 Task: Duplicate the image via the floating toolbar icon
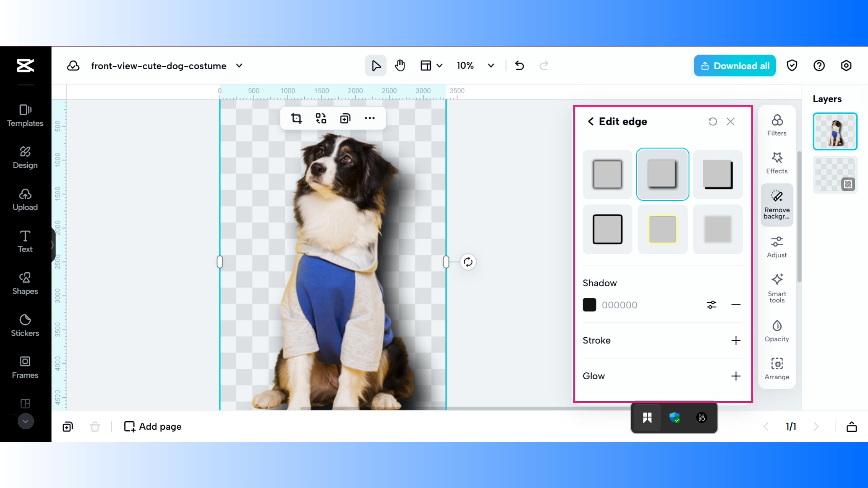pyautogui.click(x=345, y=118)
